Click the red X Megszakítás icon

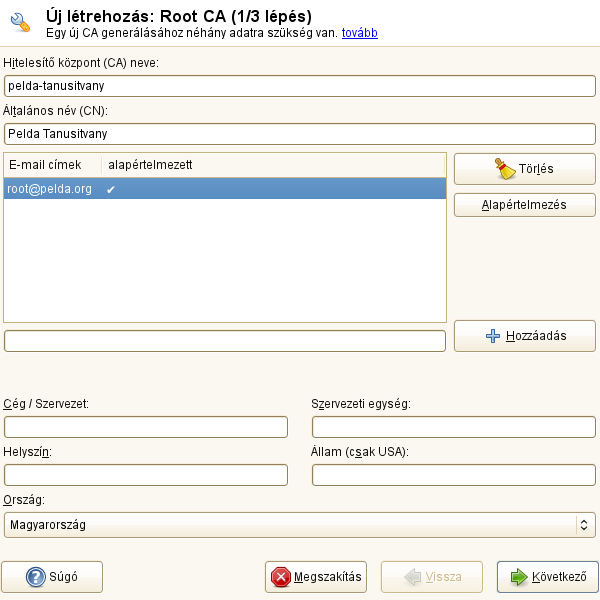pos(281,577)
